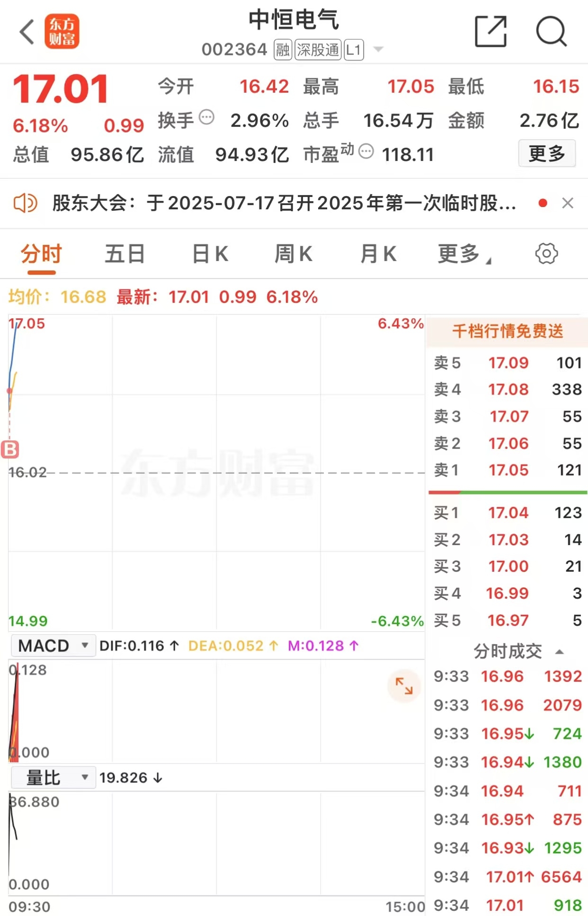Switch to the 五日 tab

click(125, 254)
